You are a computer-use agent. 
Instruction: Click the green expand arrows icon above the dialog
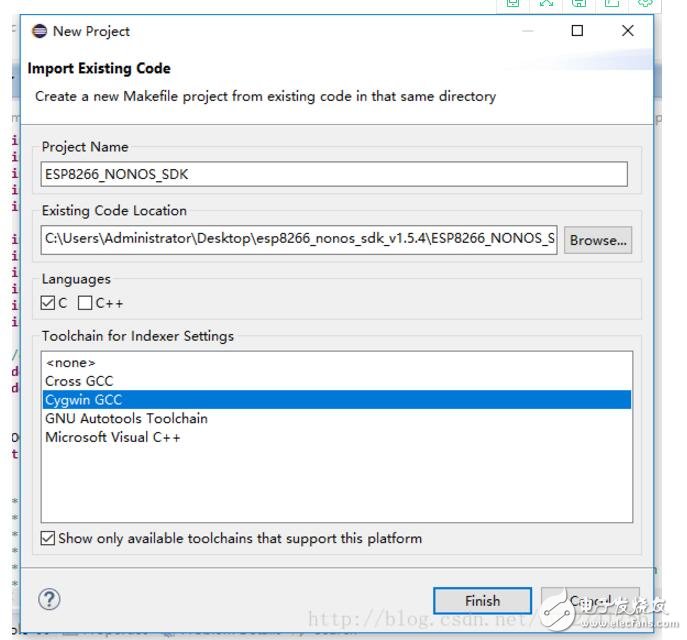tap(546, 4)
